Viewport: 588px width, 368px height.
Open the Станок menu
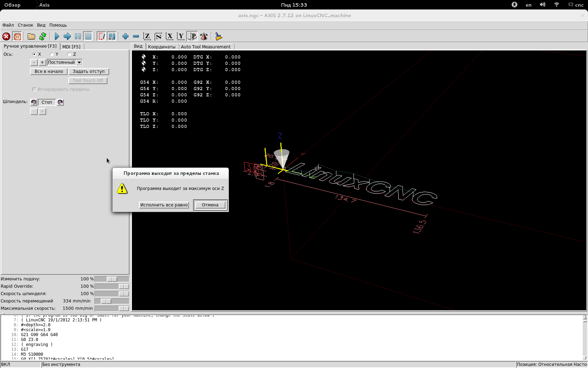point(26,25)
